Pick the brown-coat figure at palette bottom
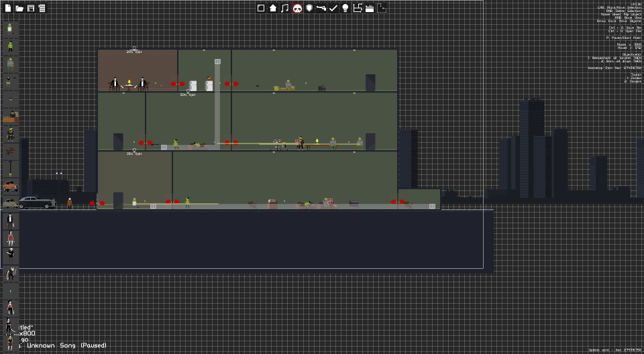The image size is (644, 354). click(10, 343)
